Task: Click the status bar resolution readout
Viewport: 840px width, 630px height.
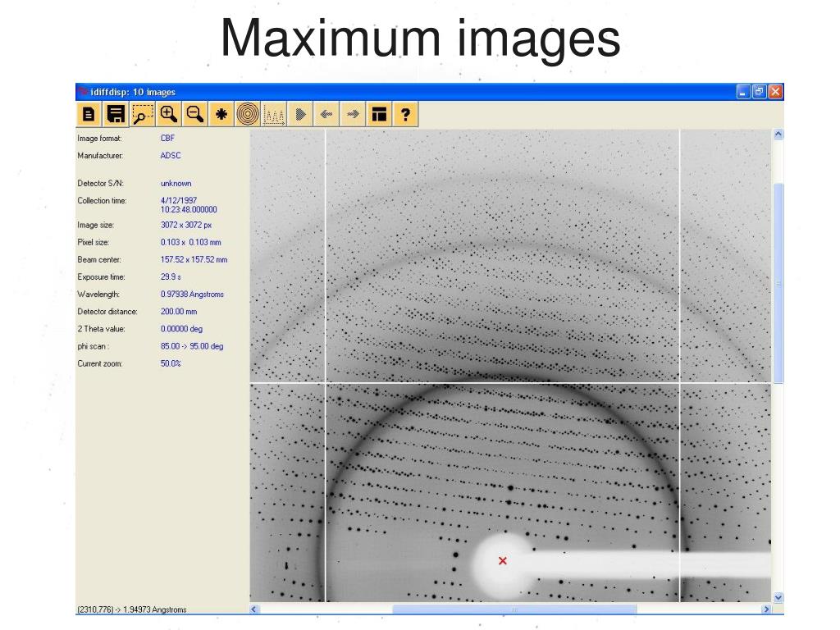Action: pos(132,609)
